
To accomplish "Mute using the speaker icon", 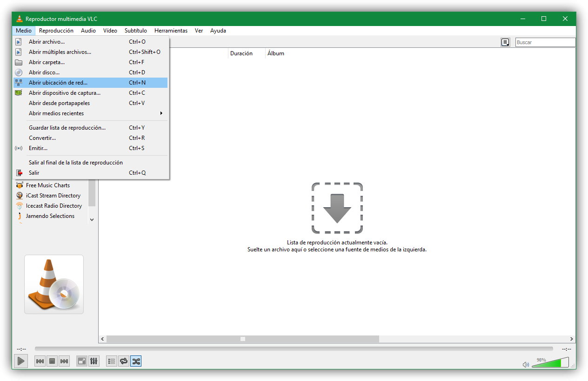I will (526, 365).
